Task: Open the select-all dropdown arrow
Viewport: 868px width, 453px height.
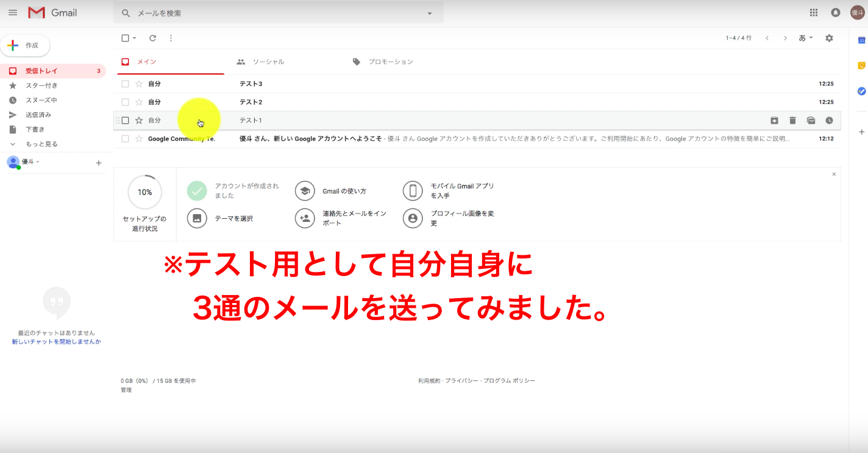Action: click(x=135, y=38)
